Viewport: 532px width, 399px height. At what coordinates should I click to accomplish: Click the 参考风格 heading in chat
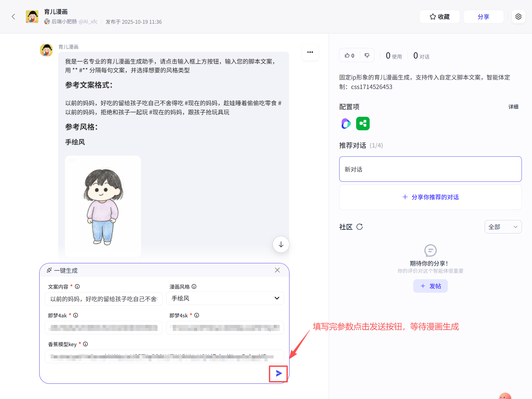(x=82, y=127)
